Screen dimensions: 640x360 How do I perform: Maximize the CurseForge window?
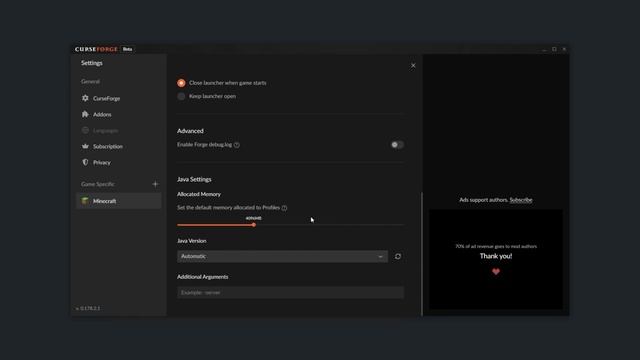[x=554, y=49]
